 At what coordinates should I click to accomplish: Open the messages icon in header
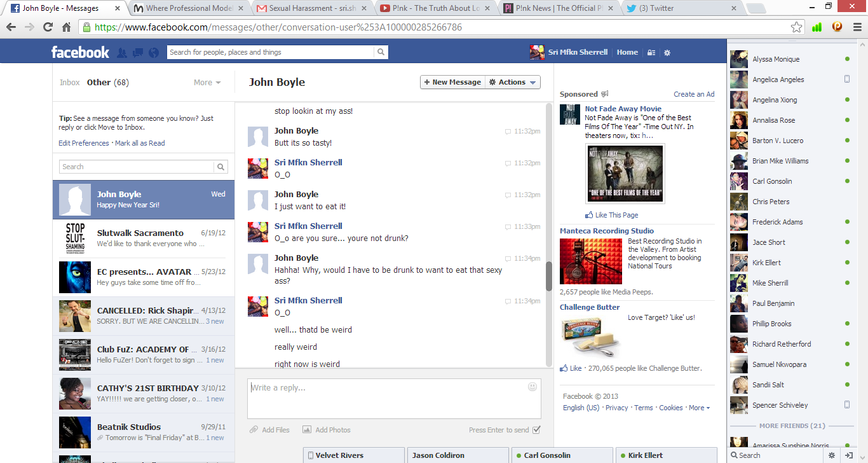tap(137, 53)
